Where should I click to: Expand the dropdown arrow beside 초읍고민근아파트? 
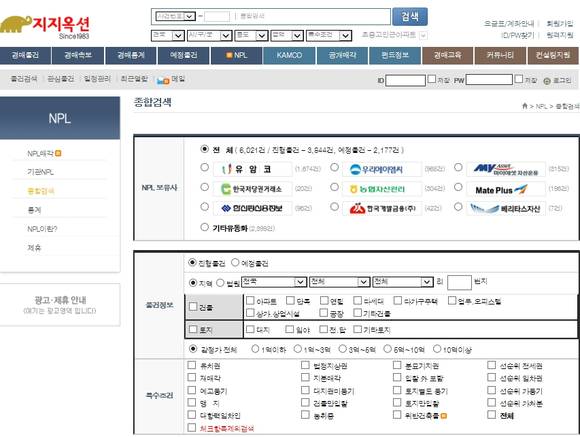coord(424,36)
